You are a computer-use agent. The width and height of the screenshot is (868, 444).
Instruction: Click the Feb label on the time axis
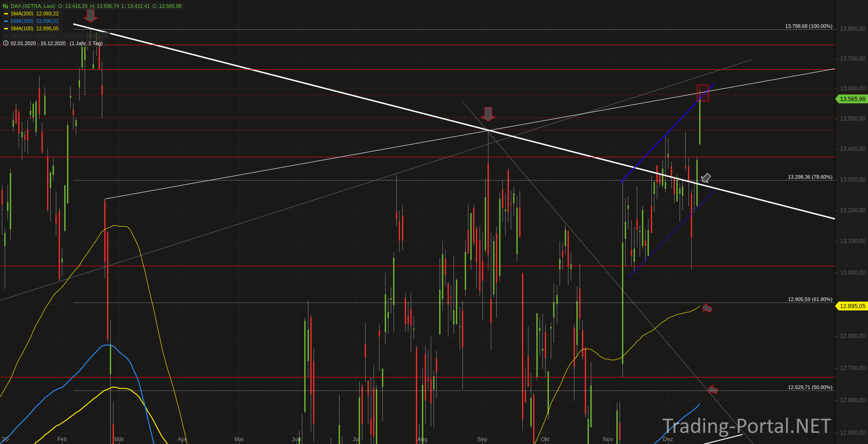pos(62,439)
